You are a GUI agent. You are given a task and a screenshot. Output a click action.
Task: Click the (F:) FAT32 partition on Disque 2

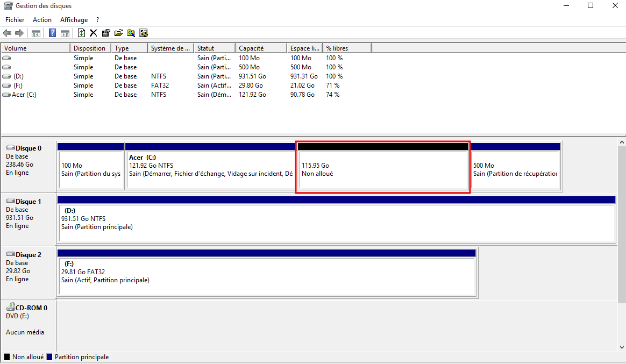(267, 276)
